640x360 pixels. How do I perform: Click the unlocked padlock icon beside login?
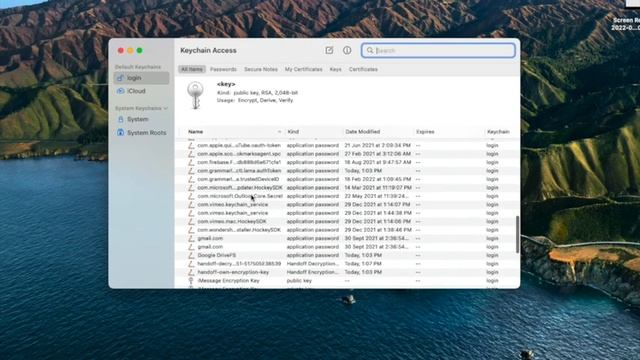pyautogui.click(x=120, y=78)
